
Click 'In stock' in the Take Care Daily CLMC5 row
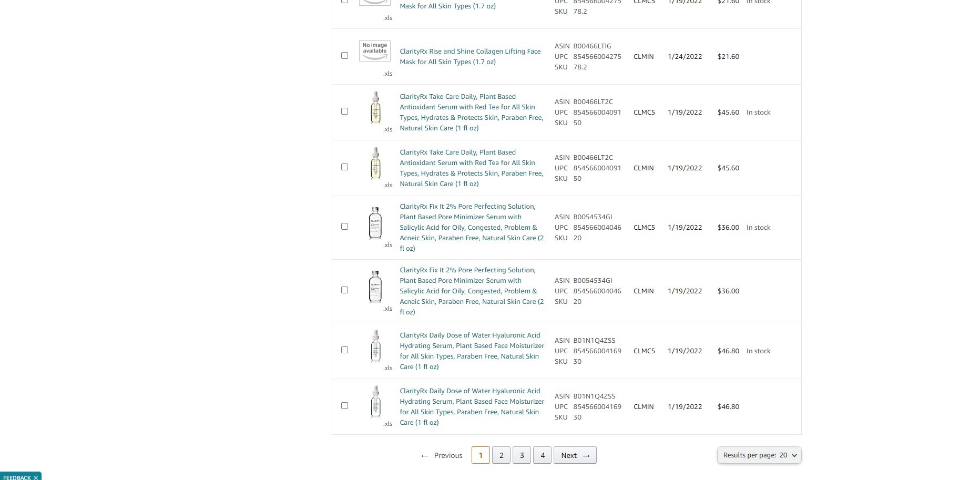pyautogui.click(x=758, y=112)
